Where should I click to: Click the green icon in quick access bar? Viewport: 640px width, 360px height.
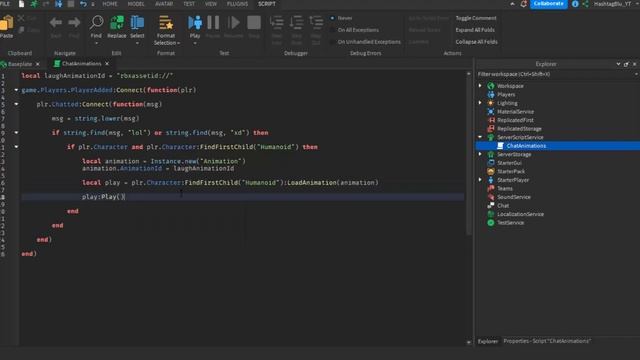[x=34, y=4]
